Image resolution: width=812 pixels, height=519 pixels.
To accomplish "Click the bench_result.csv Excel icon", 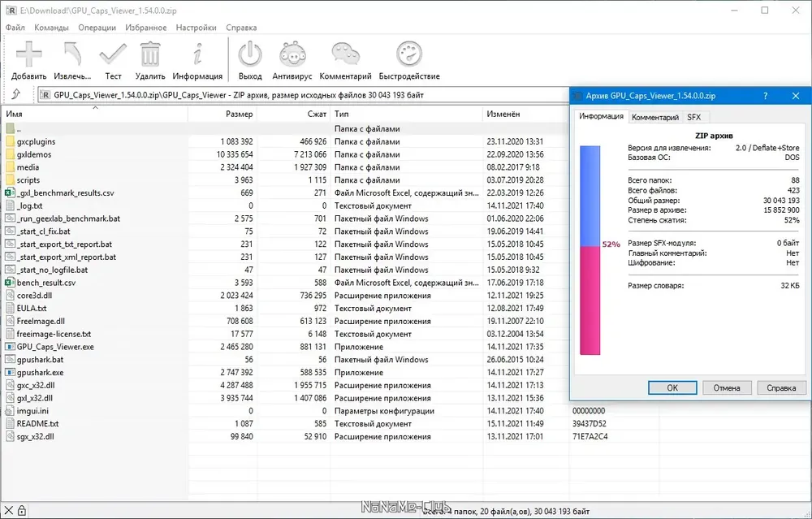I will click(10, 283).
